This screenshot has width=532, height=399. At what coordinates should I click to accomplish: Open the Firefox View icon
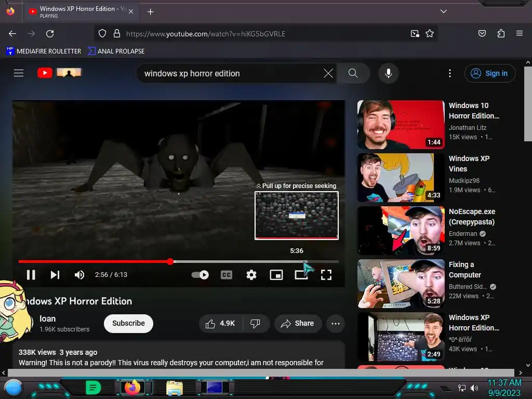coord(10,11)
